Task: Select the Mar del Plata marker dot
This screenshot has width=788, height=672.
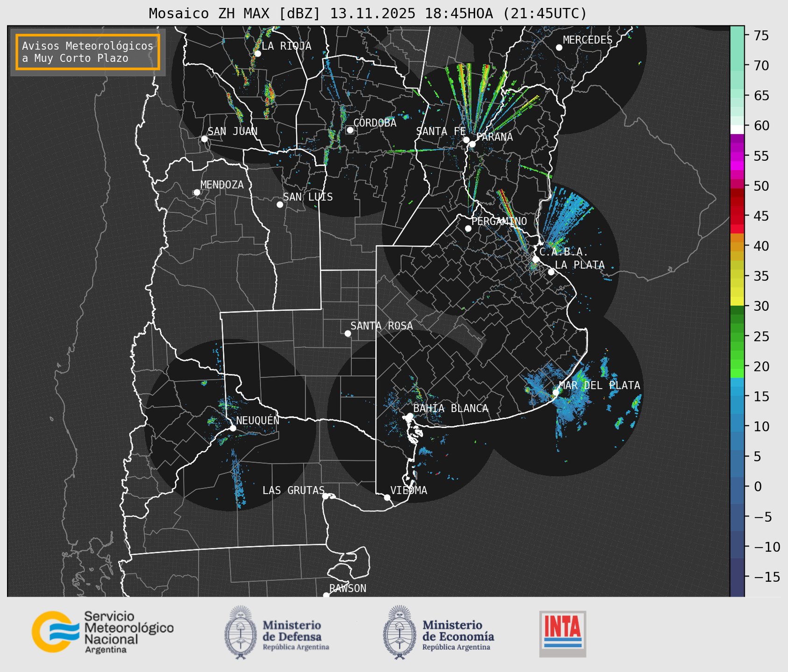Action: (556, 392)
